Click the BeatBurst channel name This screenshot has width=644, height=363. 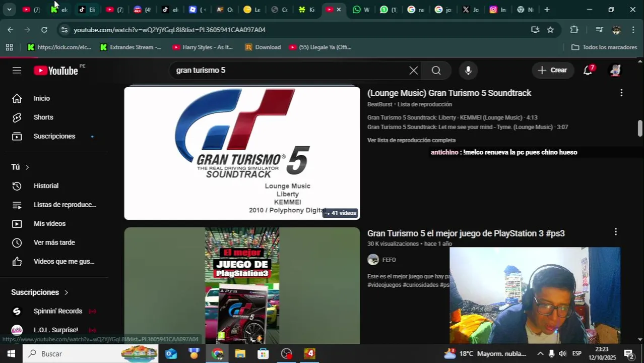379,104
